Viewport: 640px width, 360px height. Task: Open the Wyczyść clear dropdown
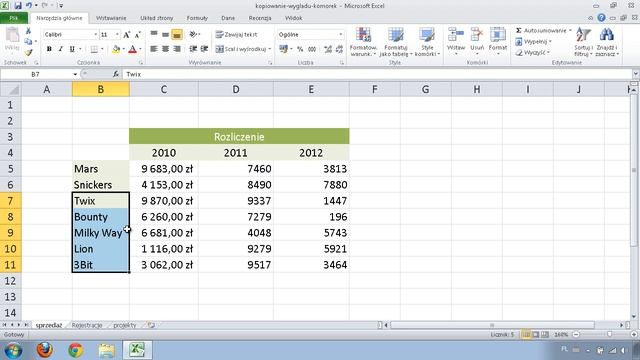(x=532, y=53)
